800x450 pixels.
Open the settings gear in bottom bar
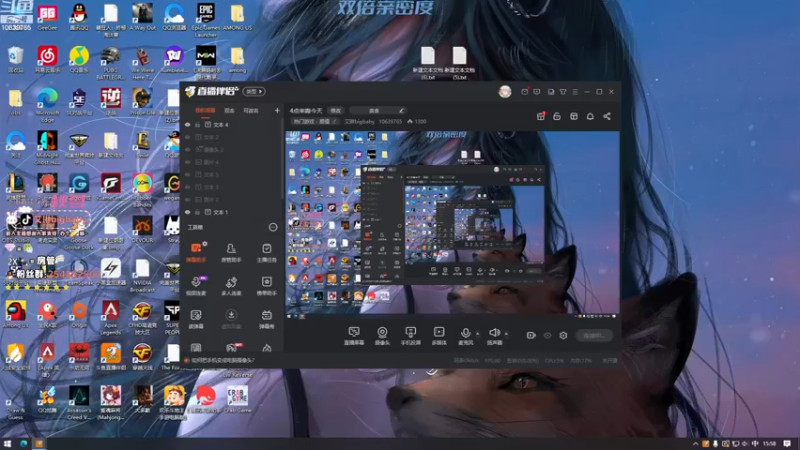point(563,335)
